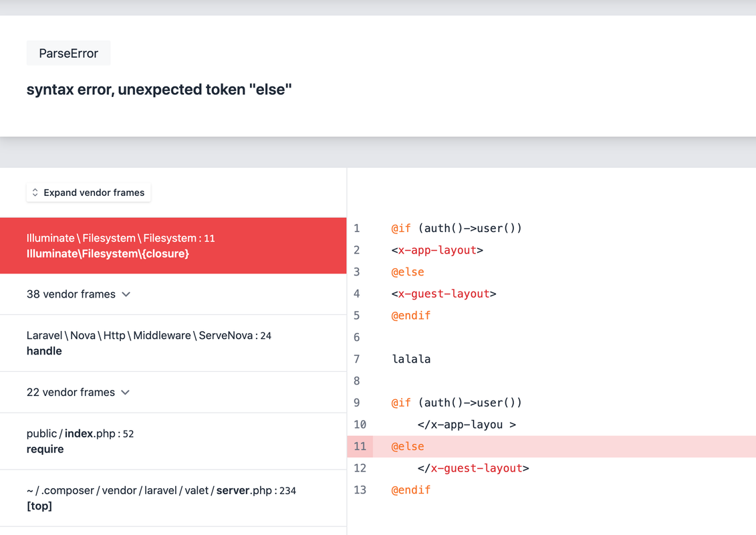
Task: Click the @endif on line 13
Action: coord(411,490)
